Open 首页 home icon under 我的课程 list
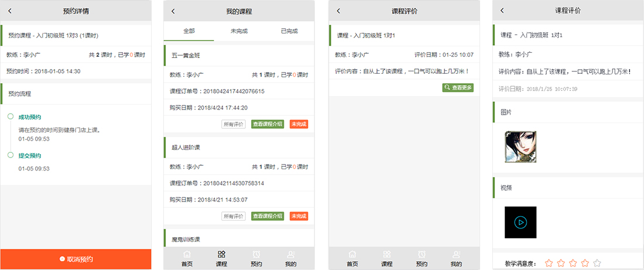Viewport: 644px width, 270px height. (187, 258)
